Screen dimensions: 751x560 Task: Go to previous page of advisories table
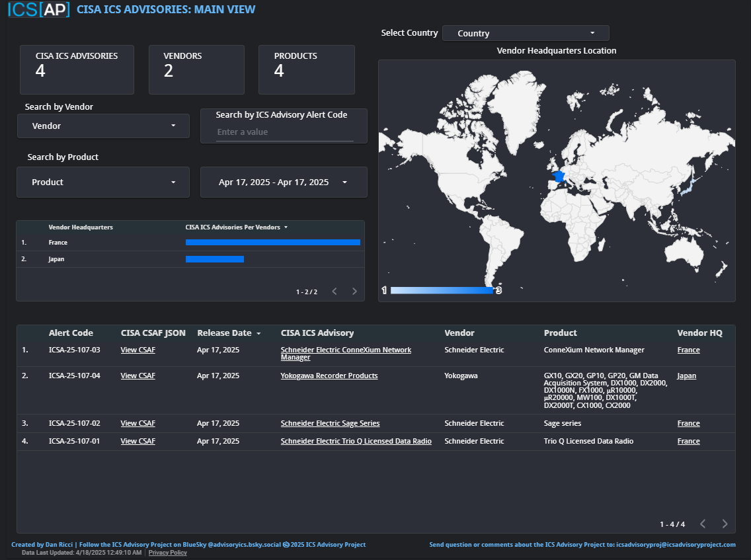tap(703, 524)
